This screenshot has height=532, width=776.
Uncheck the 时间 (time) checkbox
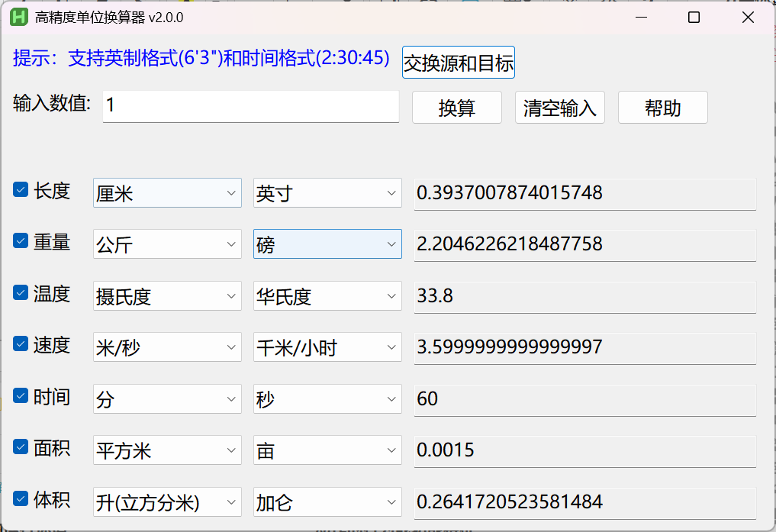pyautogui.click(x=21, y=396)
